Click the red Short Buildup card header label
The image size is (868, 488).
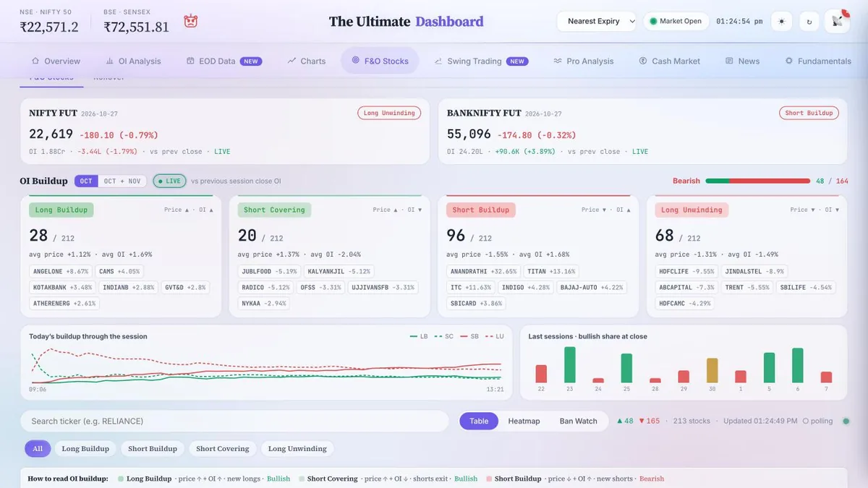[x=480, y=210]
